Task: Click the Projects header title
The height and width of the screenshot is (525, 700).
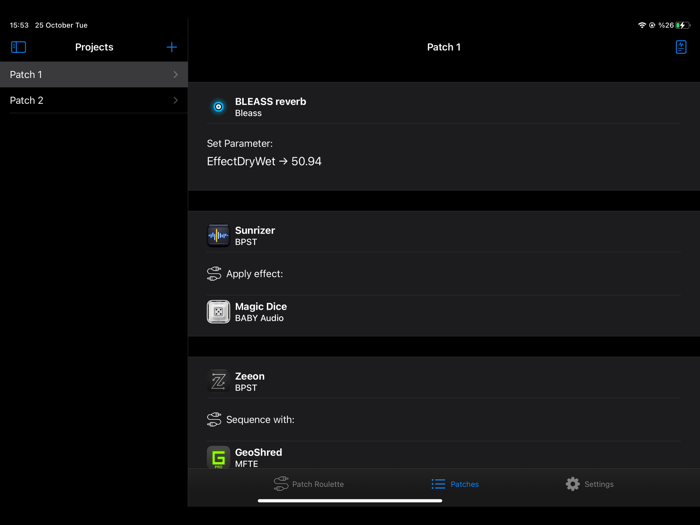Action: [x=94, y=47]
